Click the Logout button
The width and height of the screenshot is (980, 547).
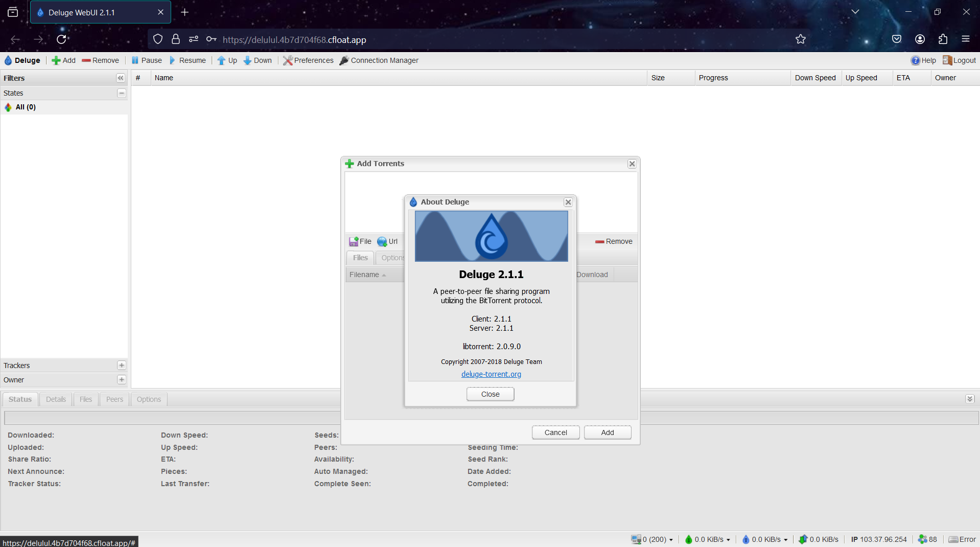click(x=959, y=60)
